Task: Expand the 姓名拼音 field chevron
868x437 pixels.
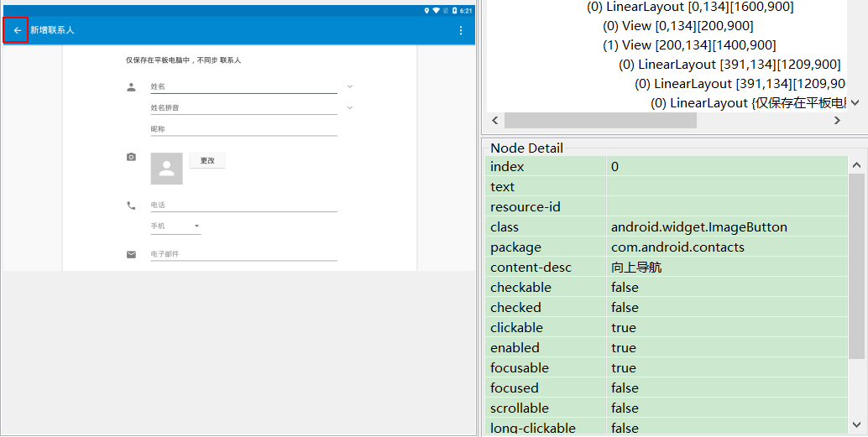Action: pos(349,107)
